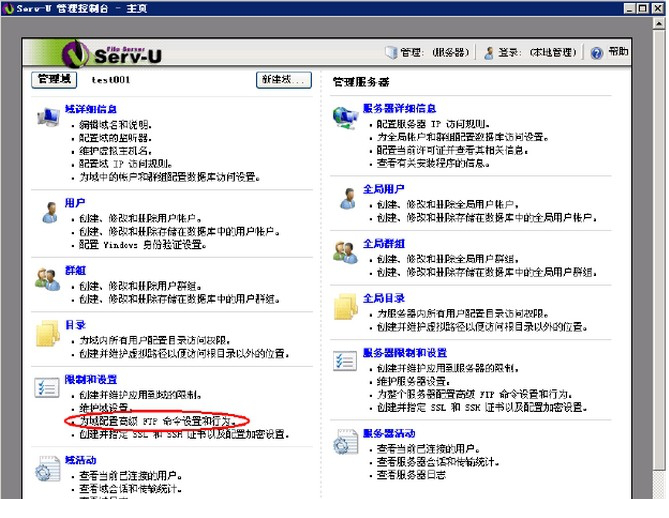
Task: Click the 域详细信息 computer icon
Action: tap(48, 116)
